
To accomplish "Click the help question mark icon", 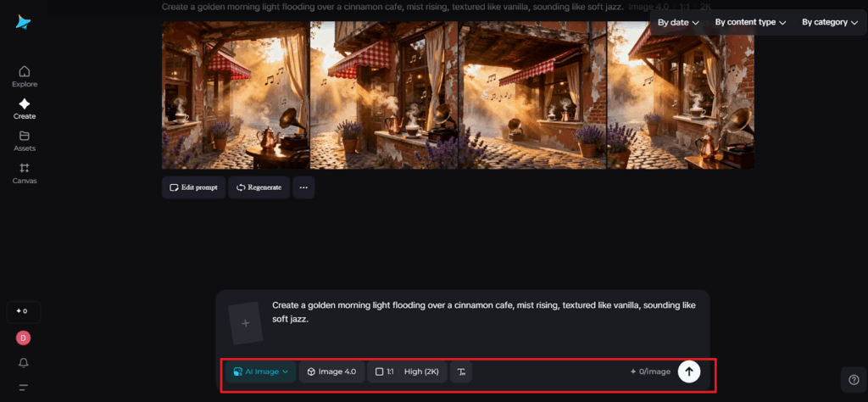I will click(853, 379).
